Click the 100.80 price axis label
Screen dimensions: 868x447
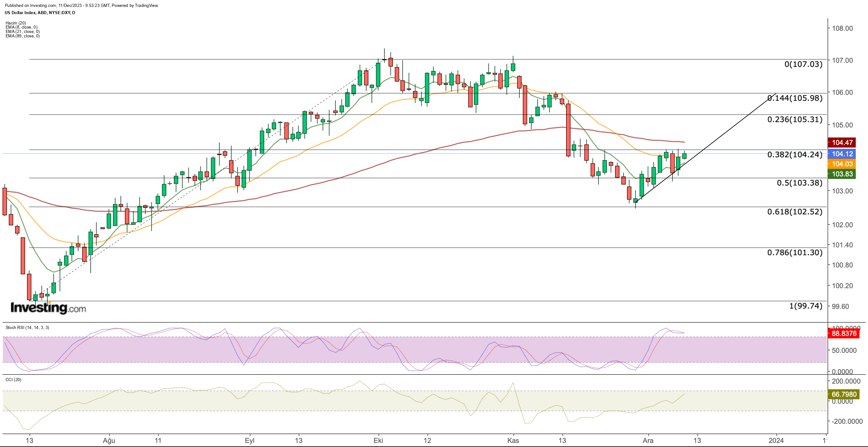tap(842, 265)
